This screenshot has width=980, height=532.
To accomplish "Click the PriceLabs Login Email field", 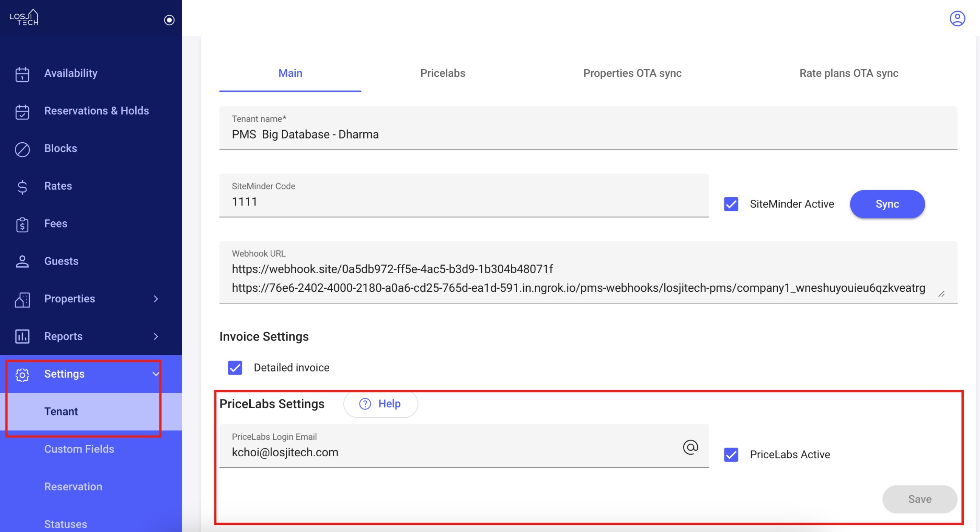I will 464,446.
